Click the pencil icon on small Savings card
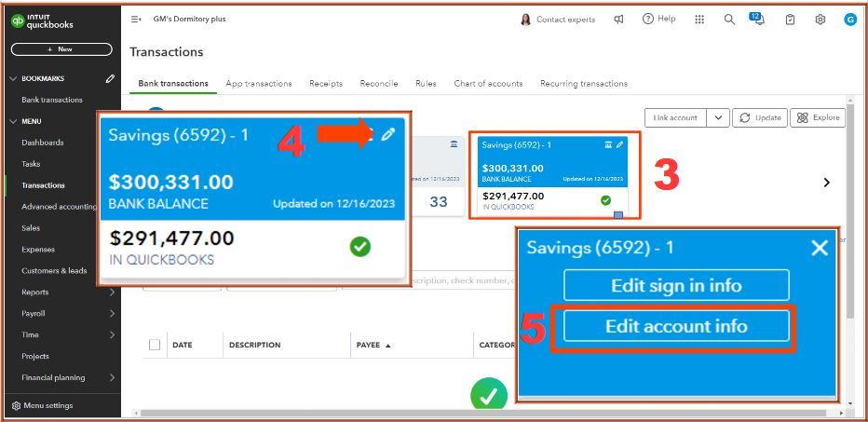 (x=619, y=144)
